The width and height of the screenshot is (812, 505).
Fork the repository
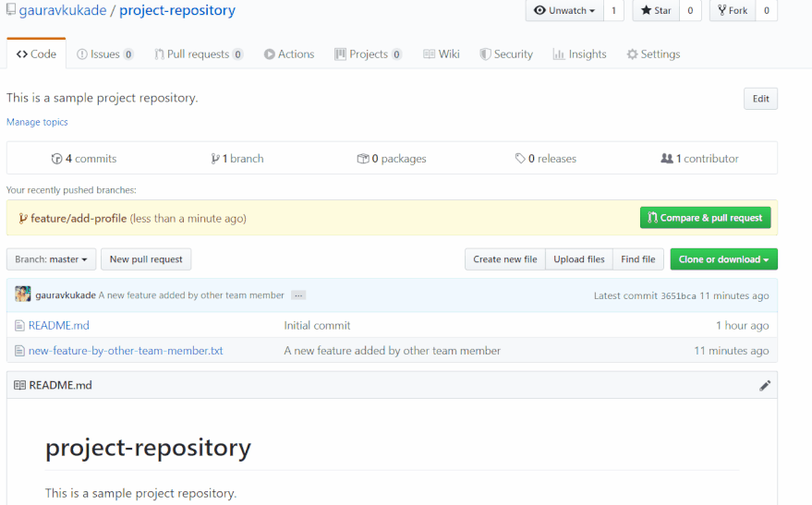pos(733,10)
